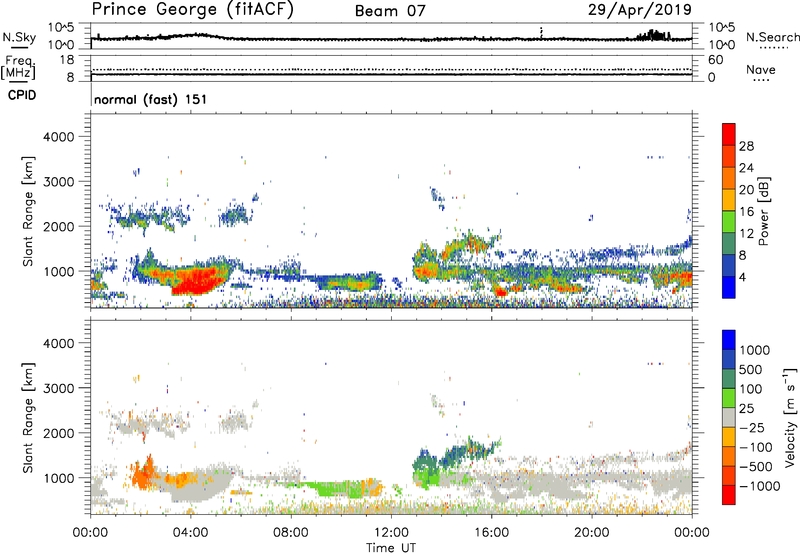Click the '20:00' time axis tick label
Viewport: 800px width, 554px height.
pos(591,533)
